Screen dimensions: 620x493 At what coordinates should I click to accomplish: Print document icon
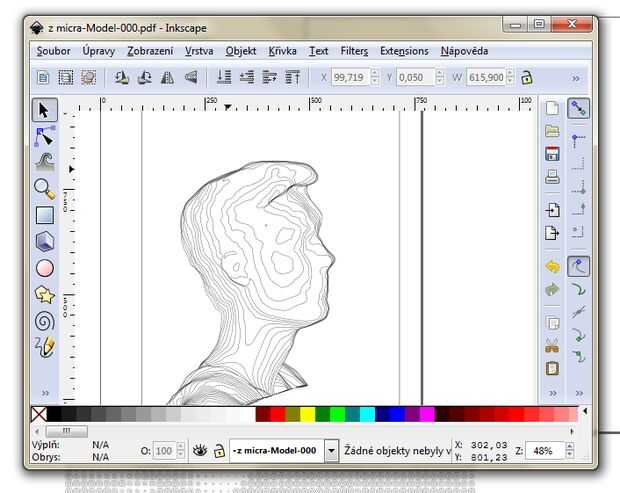pos(552,177)
